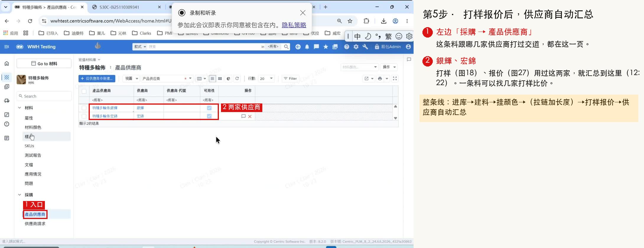The image size is (644, 248).
Task: Open the 材料顏色 dropdown at the top right
Action: [360, 67]
